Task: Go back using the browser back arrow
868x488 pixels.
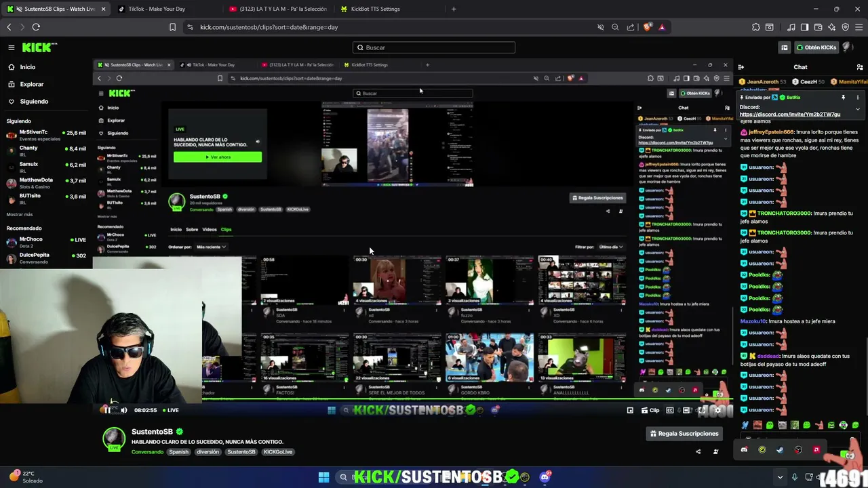Action: (x=9, y=27)
